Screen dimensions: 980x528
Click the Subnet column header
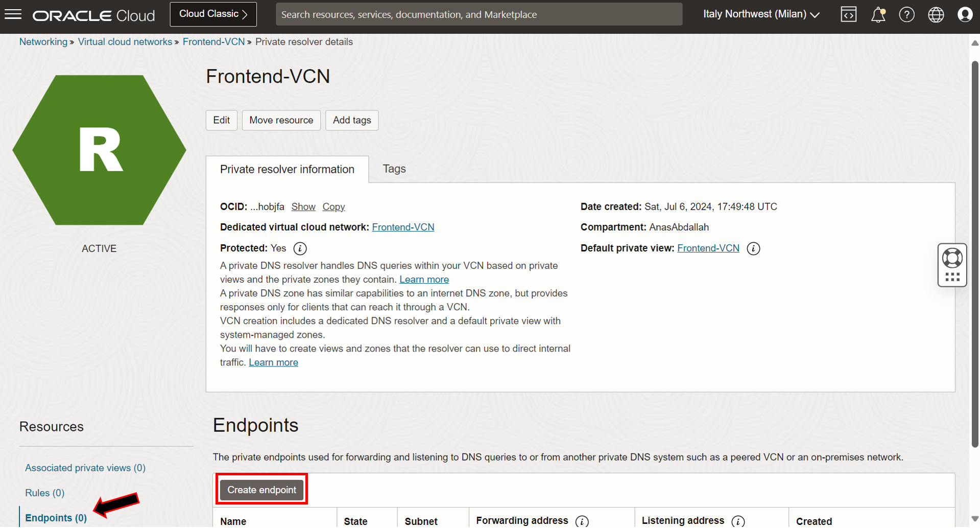[x=421, y=521]
